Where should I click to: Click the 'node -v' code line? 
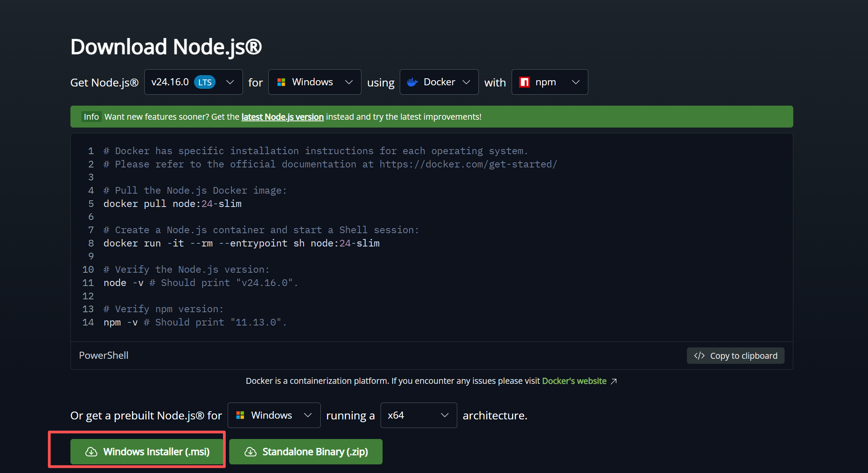[x=201, y=283]
